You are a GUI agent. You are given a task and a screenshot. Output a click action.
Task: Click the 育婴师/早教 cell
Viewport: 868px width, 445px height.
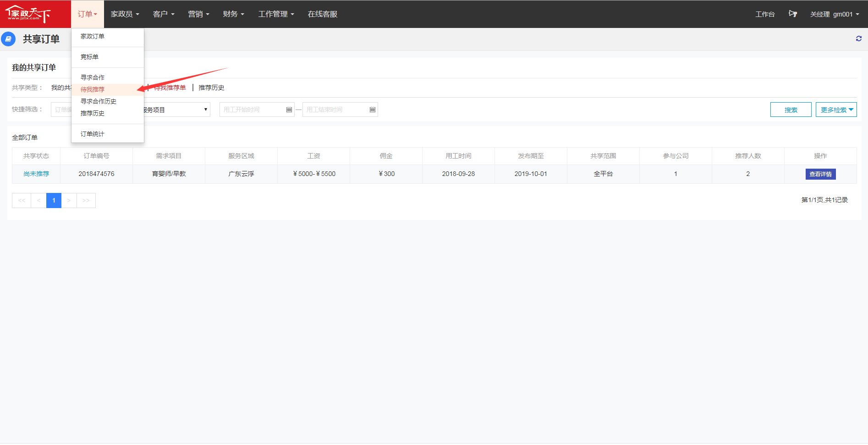169,174
